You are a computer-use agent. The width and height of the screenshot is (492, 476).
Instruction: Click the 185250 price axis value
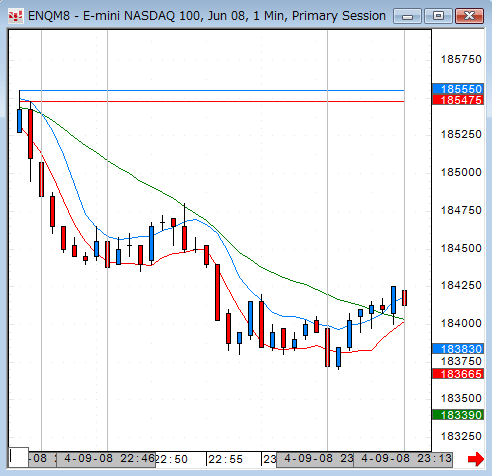461,134
